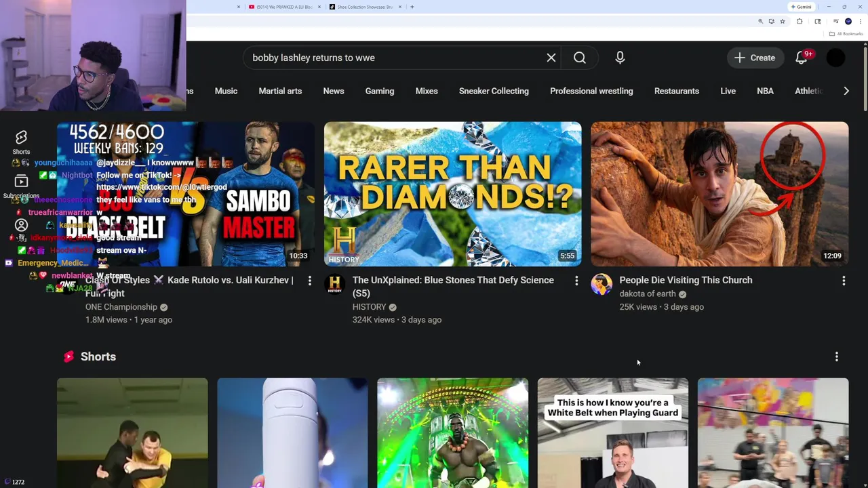Screen dimensions: 868x488
Task: Open The UnXplained: Blue Stones video title
Action: (453, 287)
